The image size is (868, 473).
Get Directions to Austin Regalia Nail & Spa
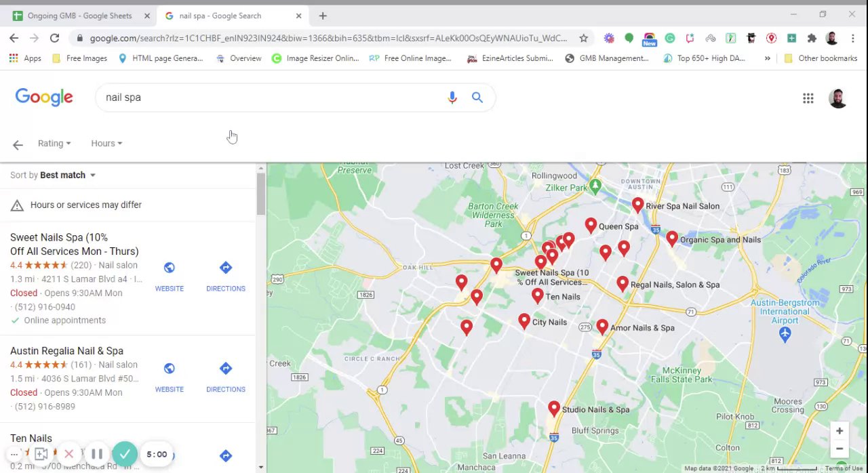coord(226,377)
